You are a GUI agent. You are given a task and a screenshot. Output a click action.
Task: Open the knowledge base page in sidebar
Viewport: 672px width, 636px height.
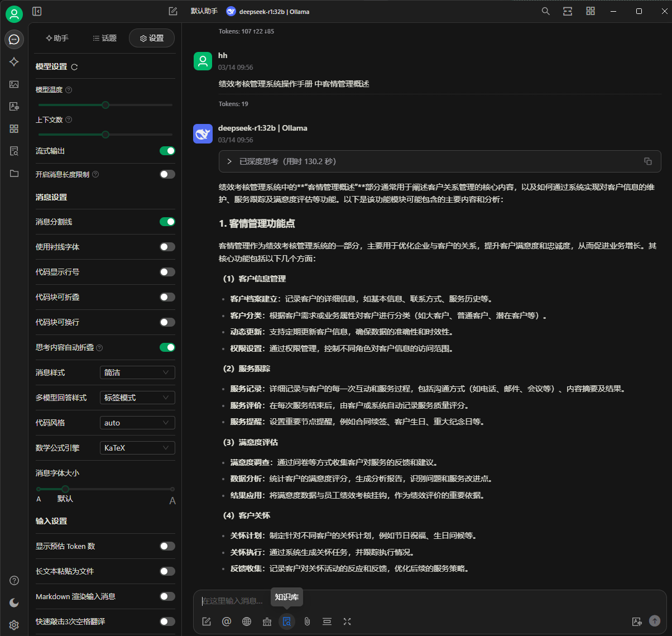coord(15,151)
